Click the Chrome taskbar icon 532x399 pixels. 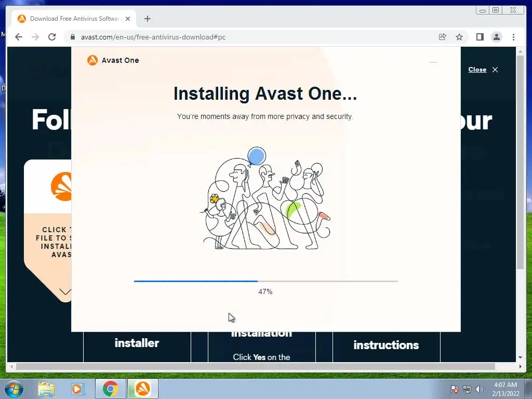(x=110, y=389)
